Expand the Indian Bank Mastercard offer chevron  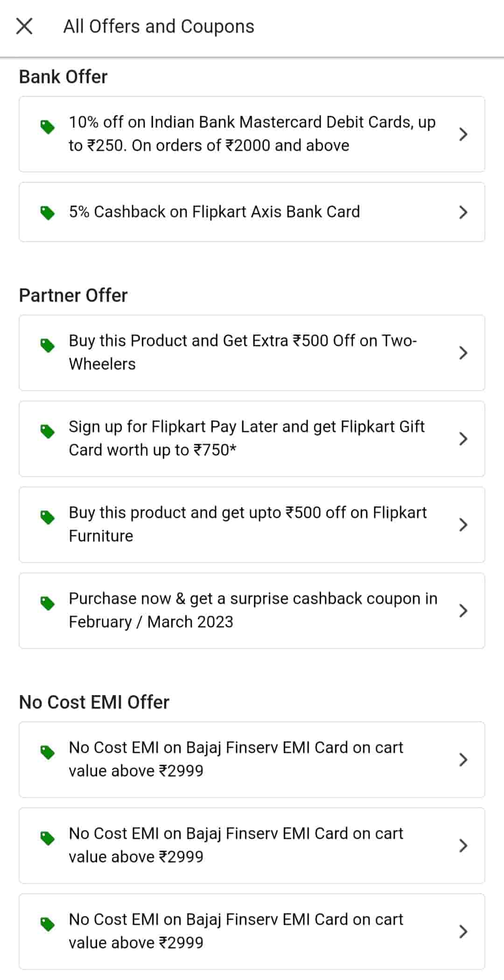(x=463, y=135)
